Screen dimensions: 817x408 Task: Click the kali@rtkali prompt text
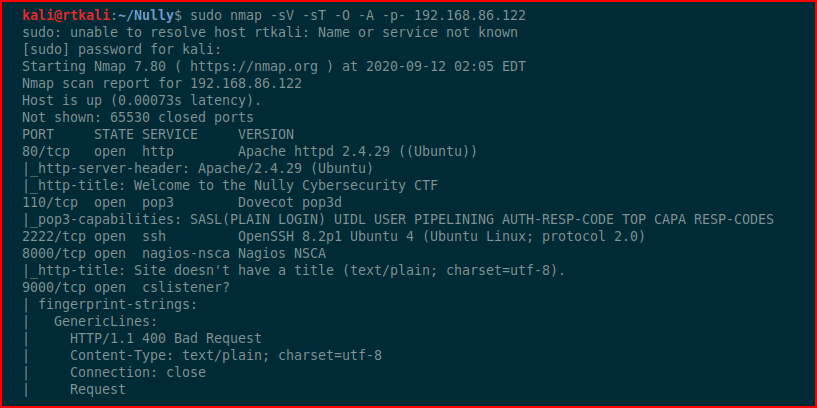[x=66, y=16]
